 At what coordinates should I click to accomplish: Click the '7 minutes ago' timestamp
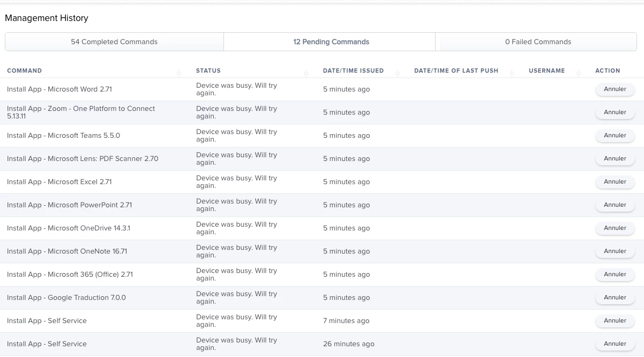[346, 321]
